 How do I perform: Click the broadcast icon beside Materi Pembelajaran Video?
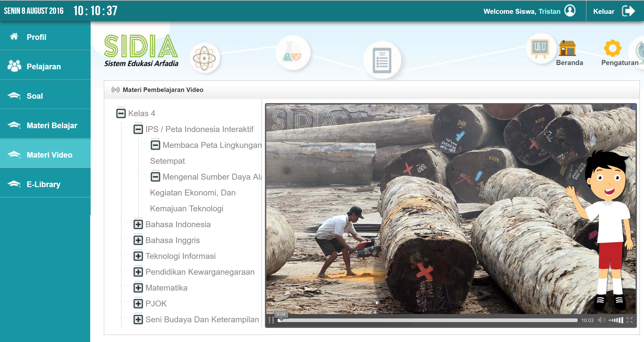(x=115, y=90)
